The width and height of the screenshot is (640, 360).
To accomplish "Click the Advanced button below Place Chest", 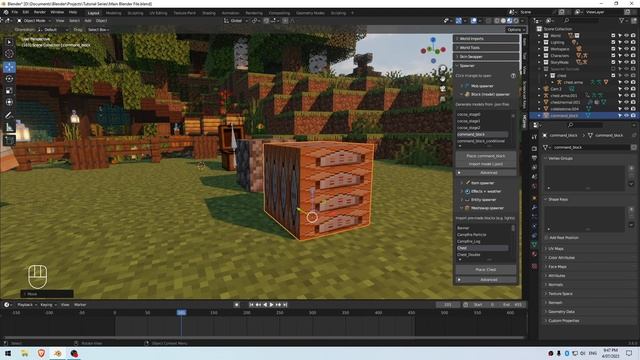I will point(486,280).
